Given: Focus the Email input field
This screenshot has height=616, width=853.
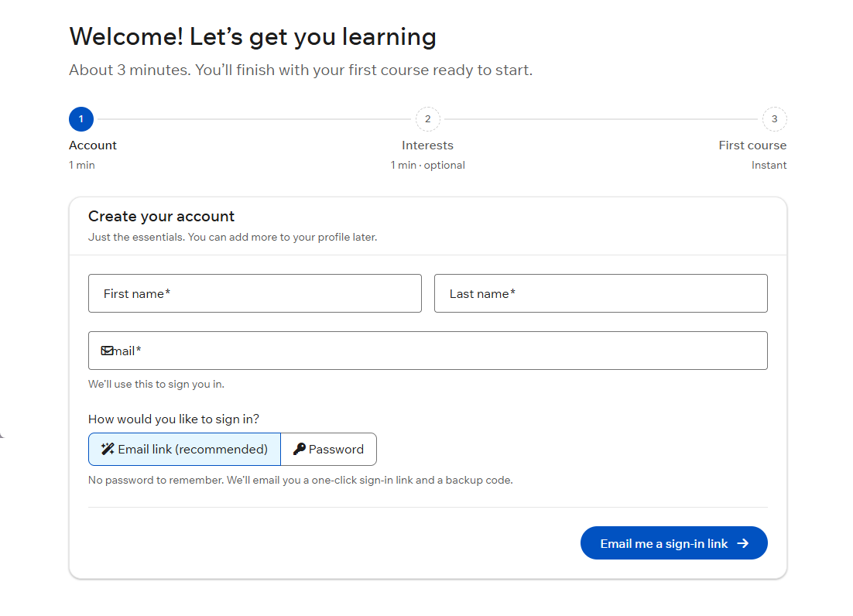Looking at the screenshot, I should click(x=428, y=351).
